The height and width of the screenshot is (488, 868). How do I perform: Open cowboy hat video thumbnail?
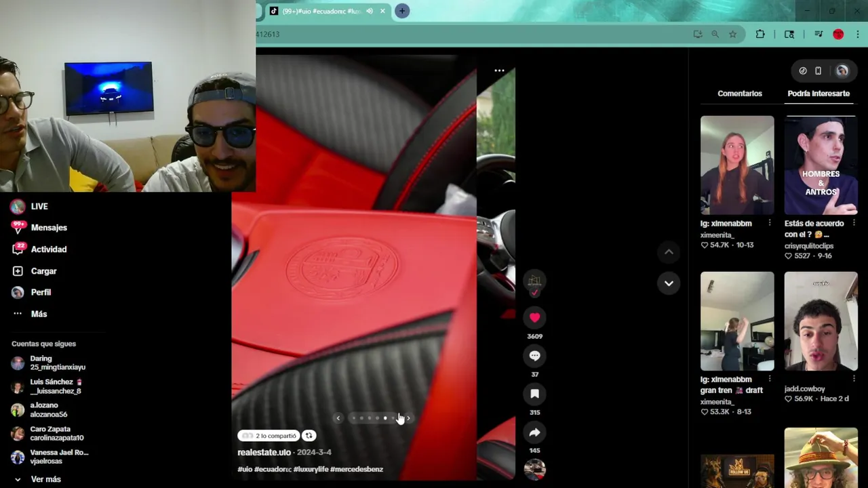[x=821, y=457]
